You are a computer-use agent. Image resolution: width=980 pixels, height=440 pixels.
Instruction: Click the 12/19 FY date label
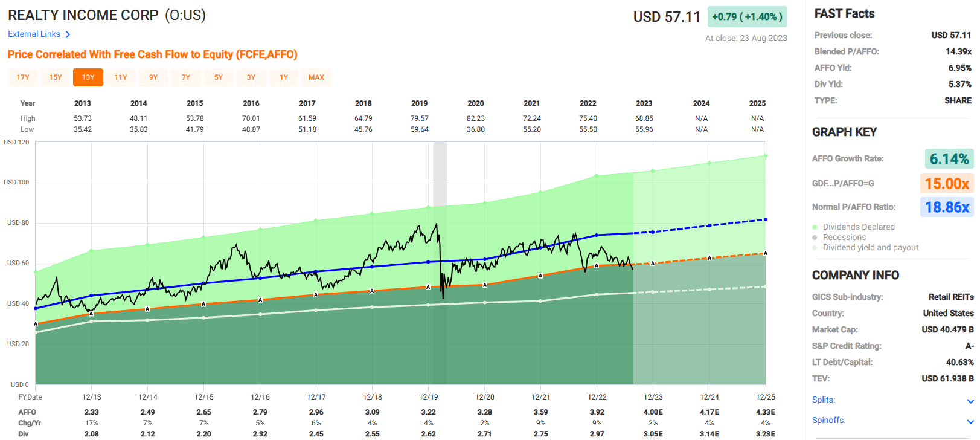429,397
